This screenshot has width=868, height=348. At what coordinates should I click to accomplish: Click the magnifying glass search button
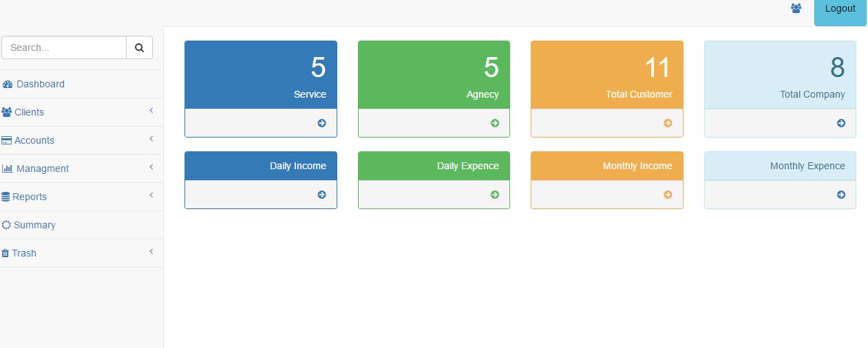tap(140, 47)
